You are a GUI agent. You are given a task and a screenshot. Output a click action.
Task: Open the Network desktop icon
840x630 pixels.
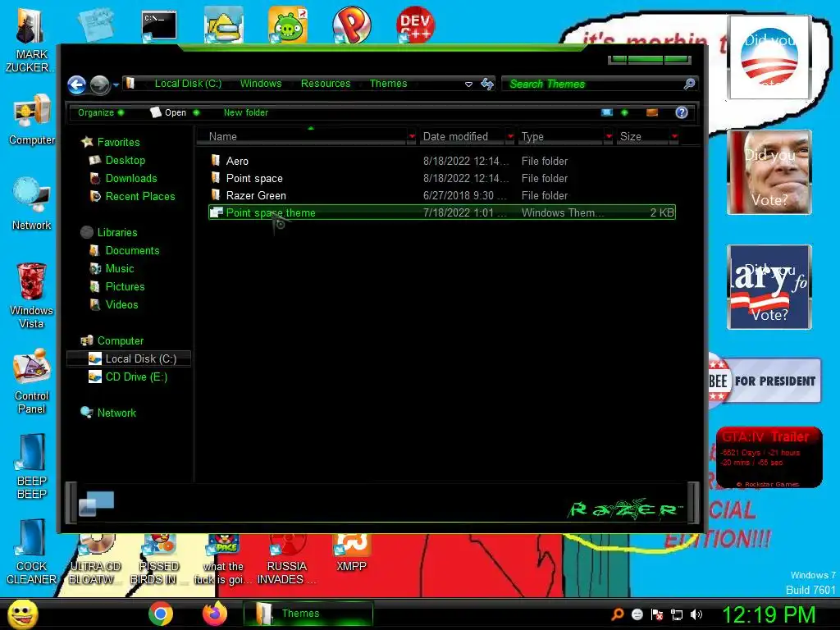point(31,204)
